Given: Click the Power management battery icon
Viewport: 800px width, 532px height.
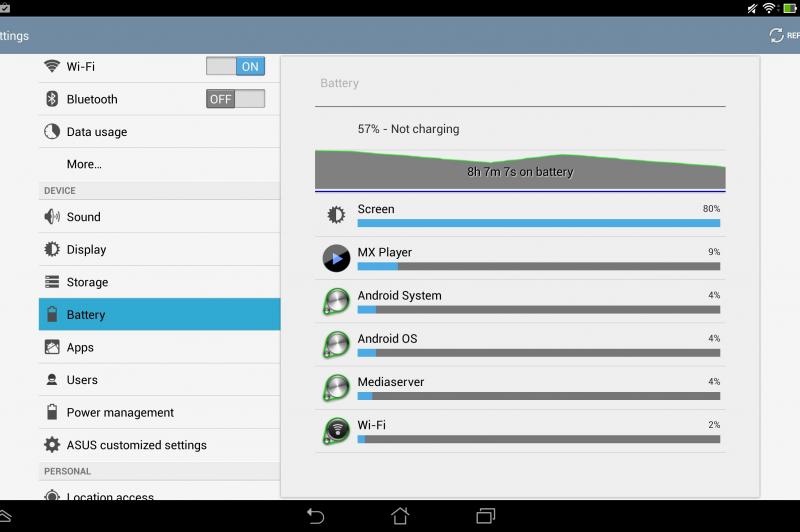Looking at the screenshot, I should [52, 412].
